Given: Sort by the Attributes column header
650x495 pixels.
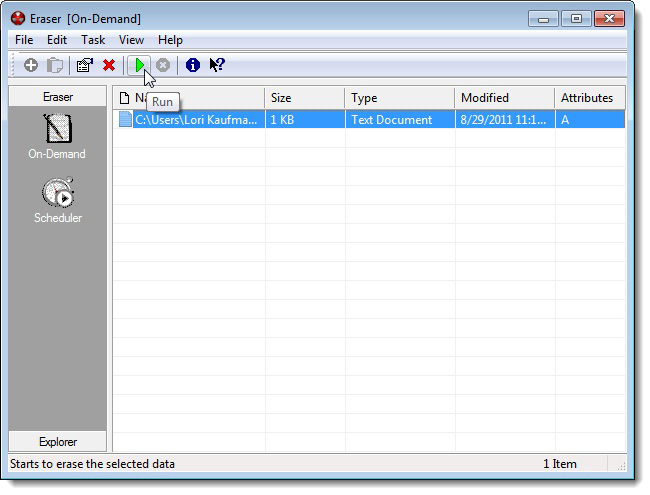Looking at the screenshot, I should click(590, 98).
